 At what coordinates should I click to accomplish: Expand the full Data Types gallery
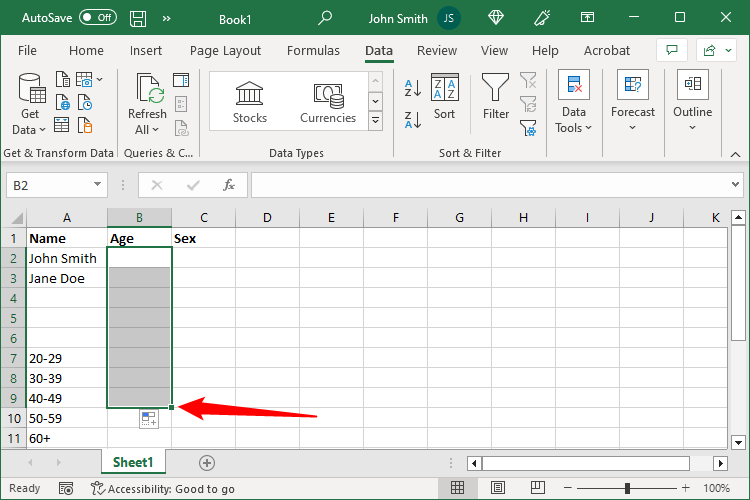coord(375,121)
